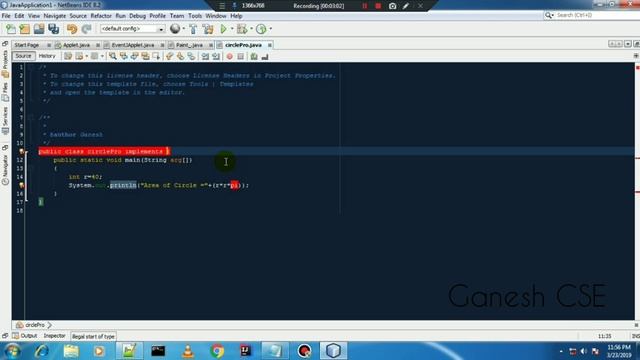
Task: Expand the Debug Project dropdown arrow
Action: tap(251, 29)
